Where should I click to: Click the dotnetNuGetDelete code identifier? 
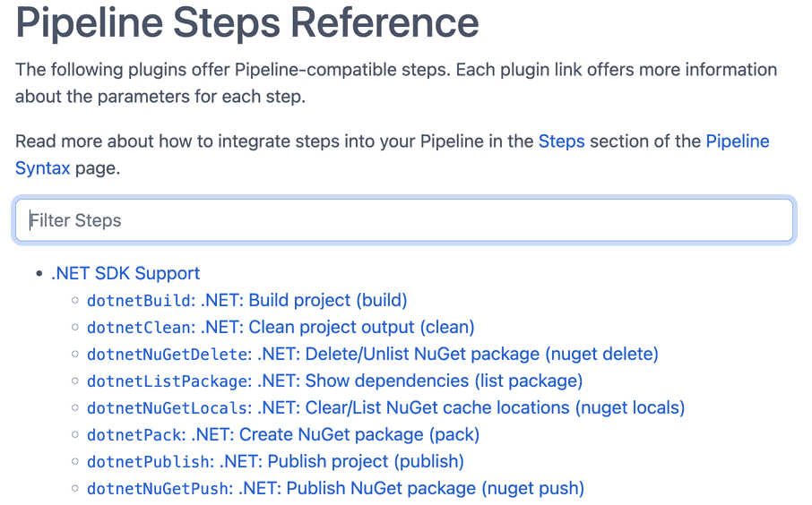(x=168, y=355)
